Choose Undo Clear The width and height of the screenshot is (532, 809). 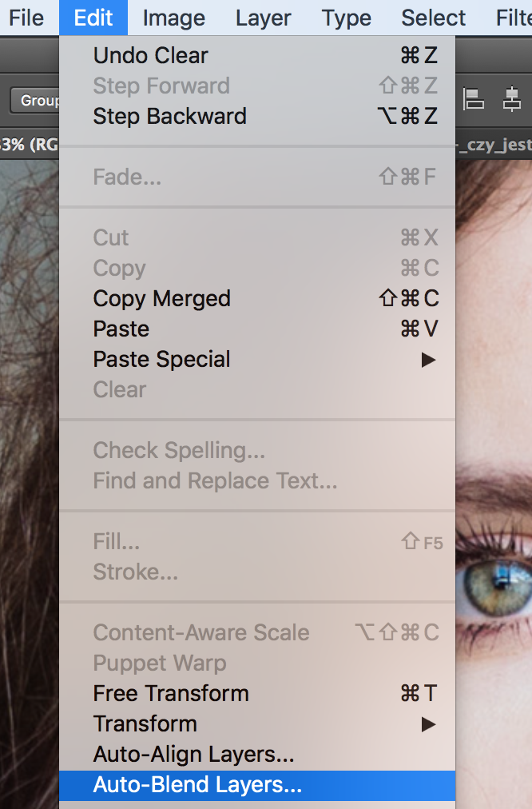click(150, 55)
